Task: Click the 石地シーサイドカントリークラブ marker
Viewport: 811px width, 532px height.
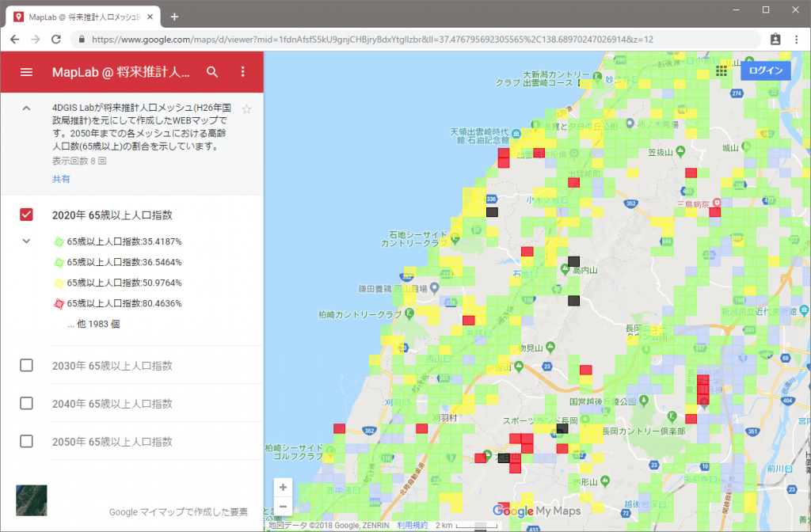Action: pos(455,238)
